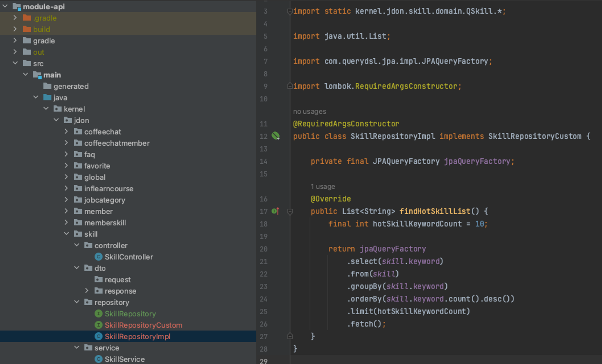Click the blue java source folder icon
This screenshot has width=602, height=364.
[47, 97]
